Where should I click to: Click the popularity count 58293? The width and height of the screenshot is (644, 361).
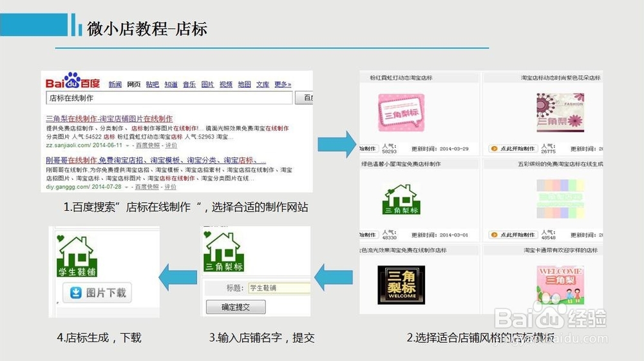(390, 151)
